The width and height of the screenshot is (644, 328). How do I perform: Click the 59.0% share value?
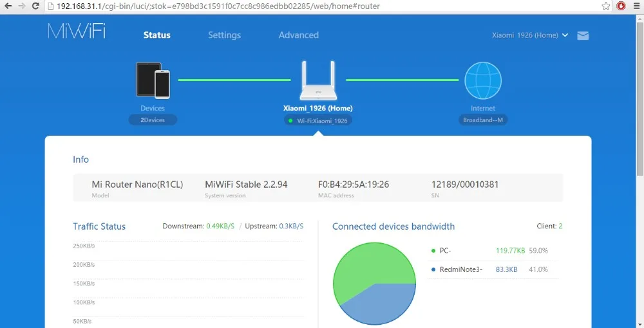[x=538, y=251]
